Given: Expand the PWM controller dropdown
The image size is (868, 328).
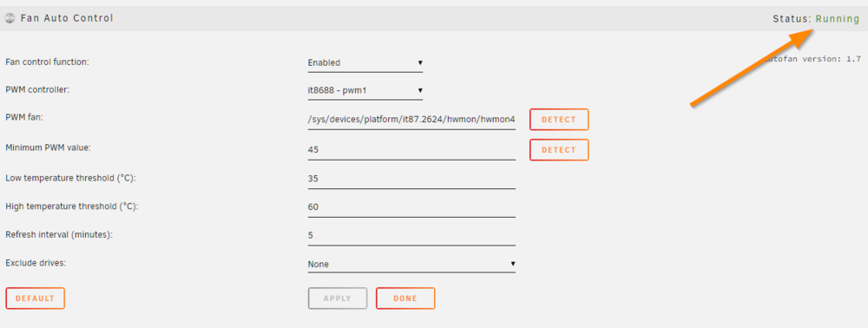Looking at the screenshot, I should 365,90.
